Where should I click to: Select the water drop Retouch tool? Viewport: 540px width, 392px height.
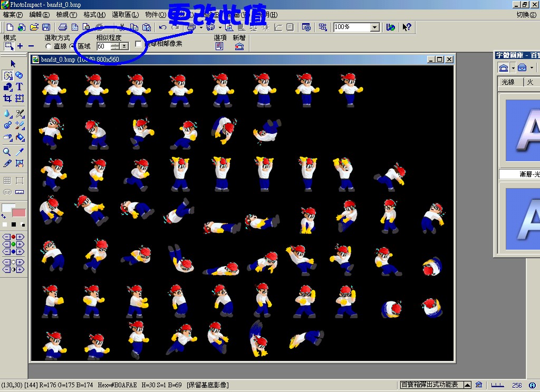click(7, 114)
